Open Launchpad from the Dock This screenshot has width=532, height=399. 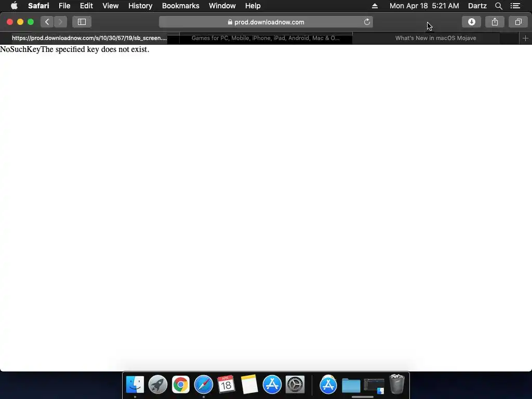[x=158, y=385]
